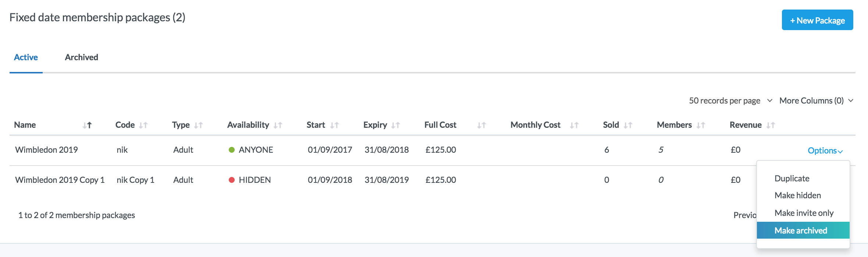Screen dimensions: 868x257
Task: Click the + New Package button
Action: point(817,20)
